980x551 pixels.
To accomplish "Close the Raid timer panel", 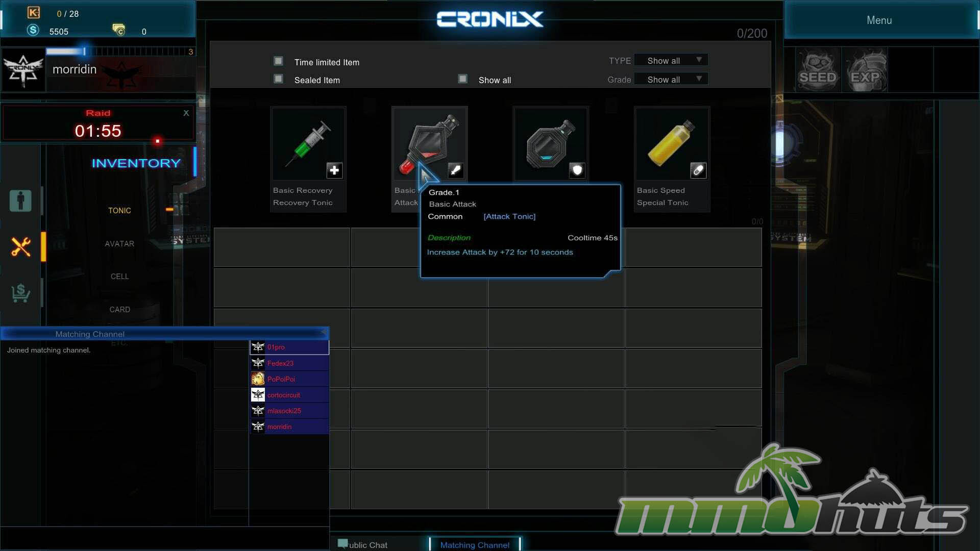I will click(x=186, y=113).
